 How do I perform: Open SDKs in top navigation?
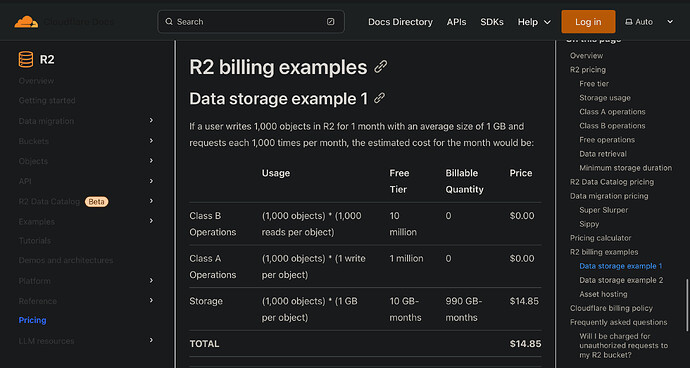[492, 22]
